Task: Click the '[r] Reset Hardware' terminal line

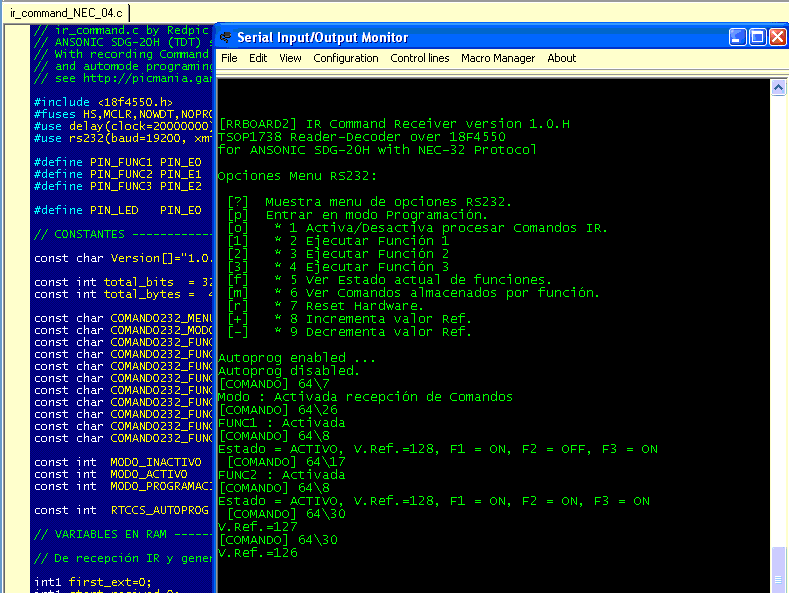Action: coord(326,306)
